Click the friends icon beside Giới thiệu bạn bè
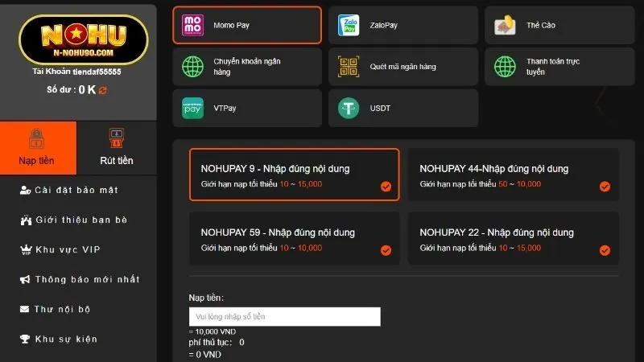Image resolution: width=644 pixels, height=362 pixels. coord(26,220)
